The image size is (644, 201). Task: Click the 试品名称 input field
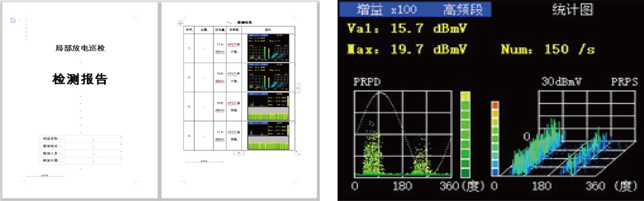[x=93, y=139]
